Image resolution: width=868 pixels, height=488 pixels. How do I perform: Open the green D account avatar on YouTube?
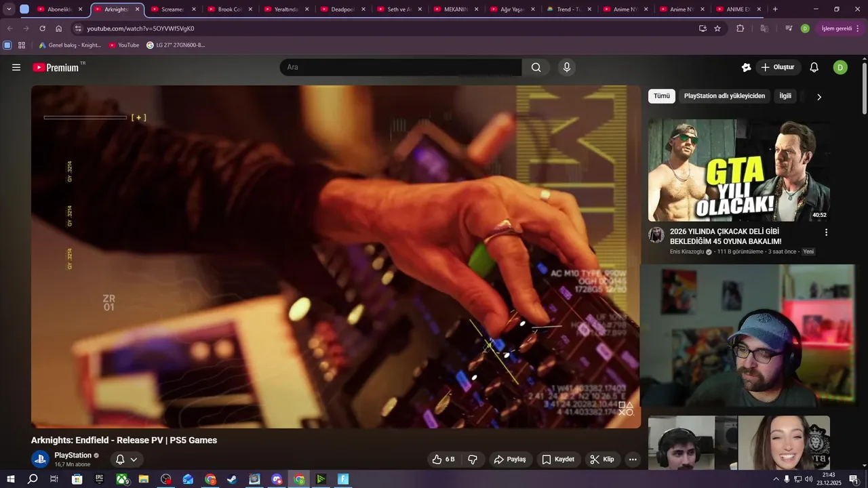pos(840,67)
